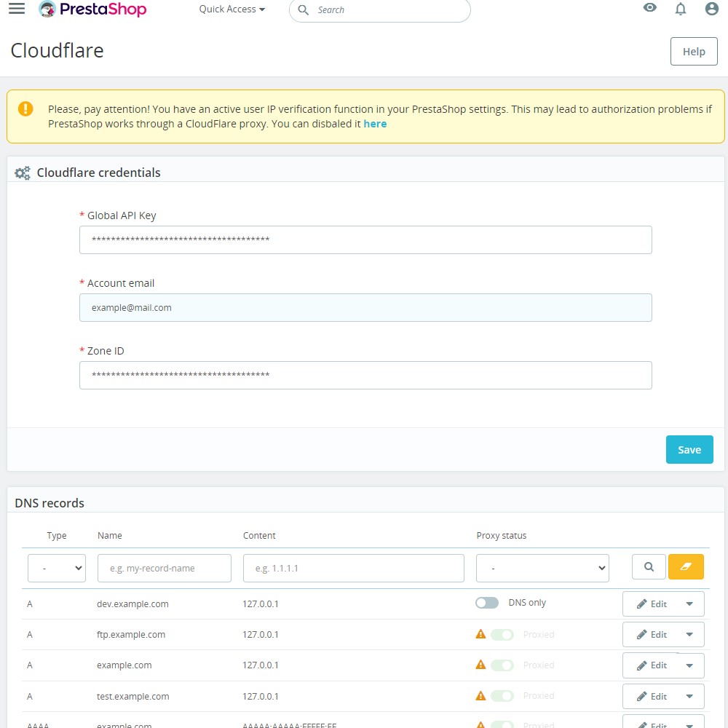
Task: Edit the dev.example.com record
Action: click(x=652, y=604)
